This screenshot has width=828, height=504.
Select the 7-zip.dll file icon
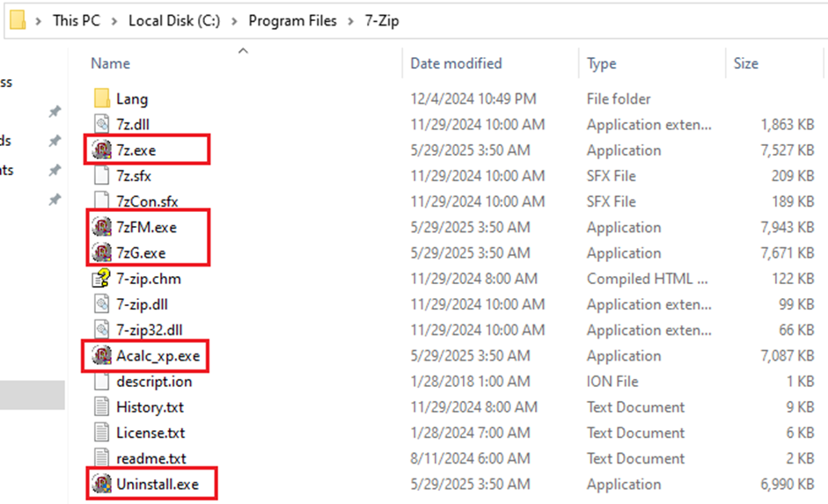click(x=101, y=304)
